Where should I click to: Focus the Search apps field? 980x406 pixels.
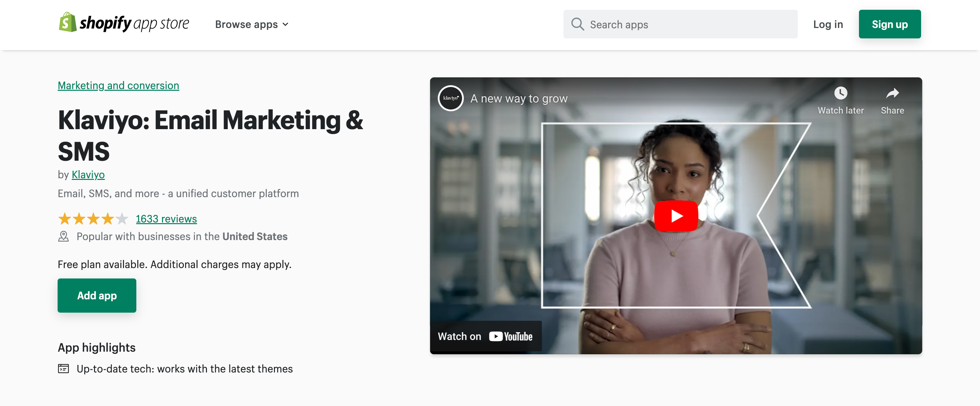(x=680, y=24)
